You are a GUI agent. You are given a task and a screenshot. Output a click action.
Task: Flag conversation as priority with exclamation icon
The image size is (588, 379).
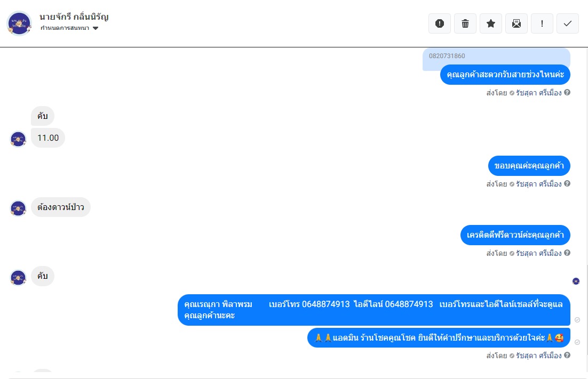click(542, 23)
